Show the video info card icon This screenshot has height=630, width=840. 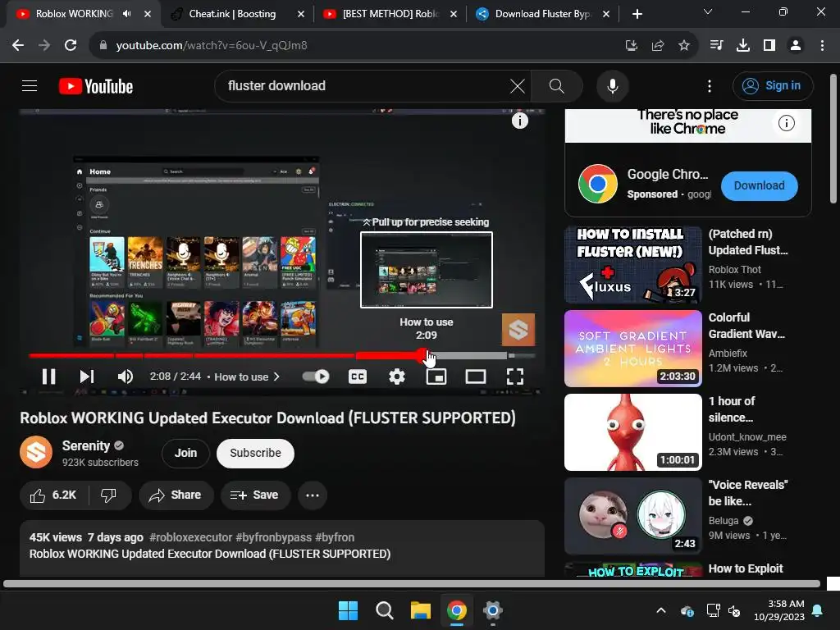[519, 121]
